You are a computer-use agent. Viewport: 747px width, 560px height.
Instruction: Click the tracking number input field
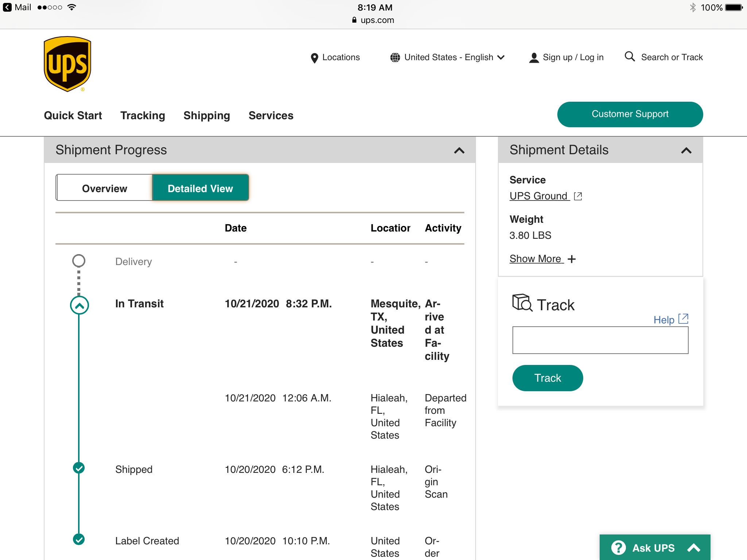tap(600, 340)
